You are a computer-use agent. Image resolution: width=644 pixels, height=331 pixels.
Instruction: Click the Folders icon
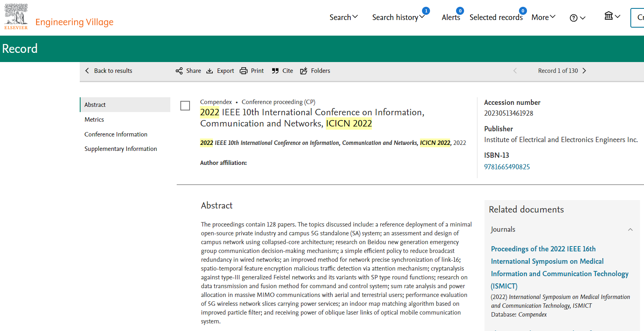click(304, 71)
